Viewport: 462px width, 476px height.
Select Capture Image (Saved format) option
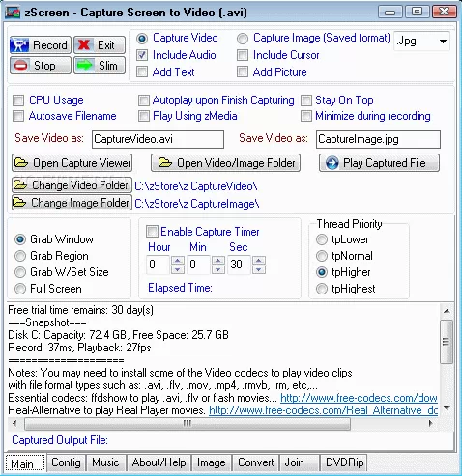[x=243, y=39]
